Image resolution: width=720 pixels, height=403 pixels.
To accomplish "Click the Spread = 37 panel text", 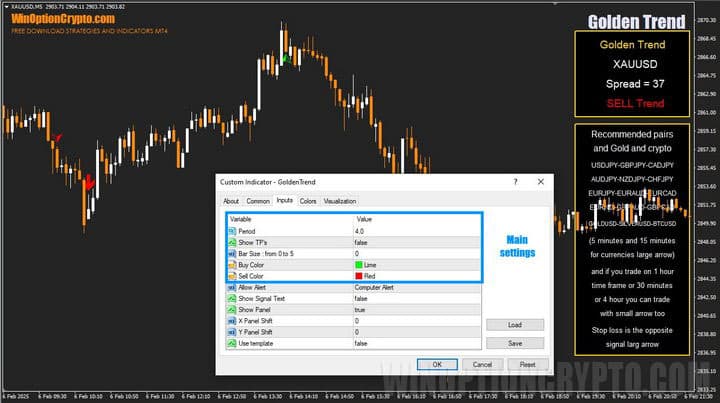I will point(635,84).
